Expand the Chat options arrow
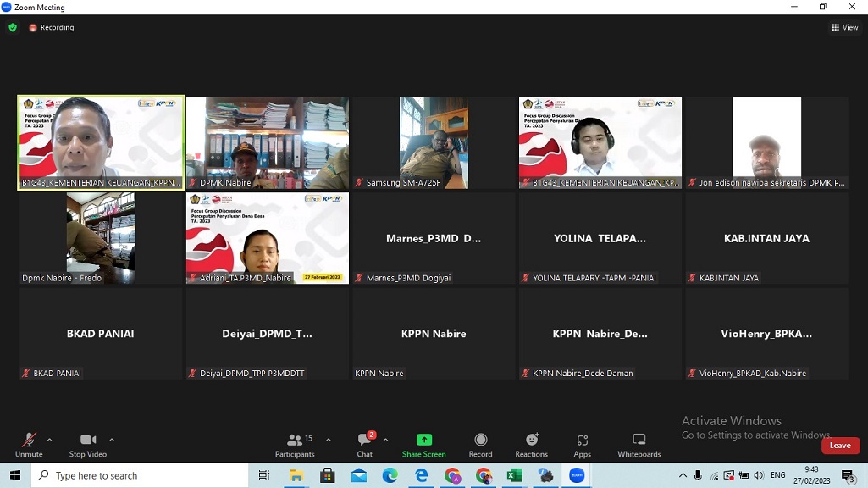Viewport: 868px width, 488px height. pos(385,440)
